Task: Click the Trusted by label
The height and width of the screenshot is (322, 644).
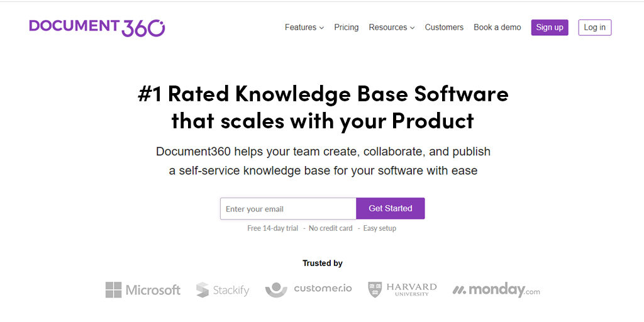Action: tap(323, 264)
